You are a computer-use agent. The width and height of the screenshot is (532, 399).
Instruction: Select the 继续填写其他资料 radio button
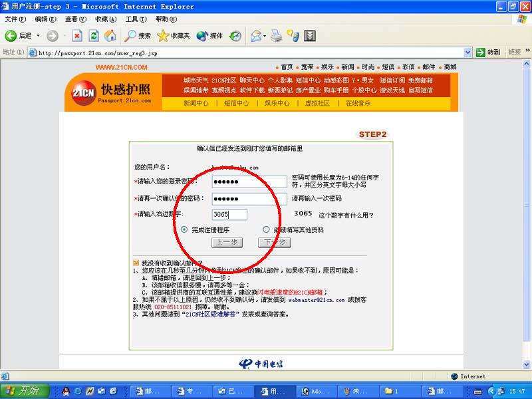[x=267, y=229]
